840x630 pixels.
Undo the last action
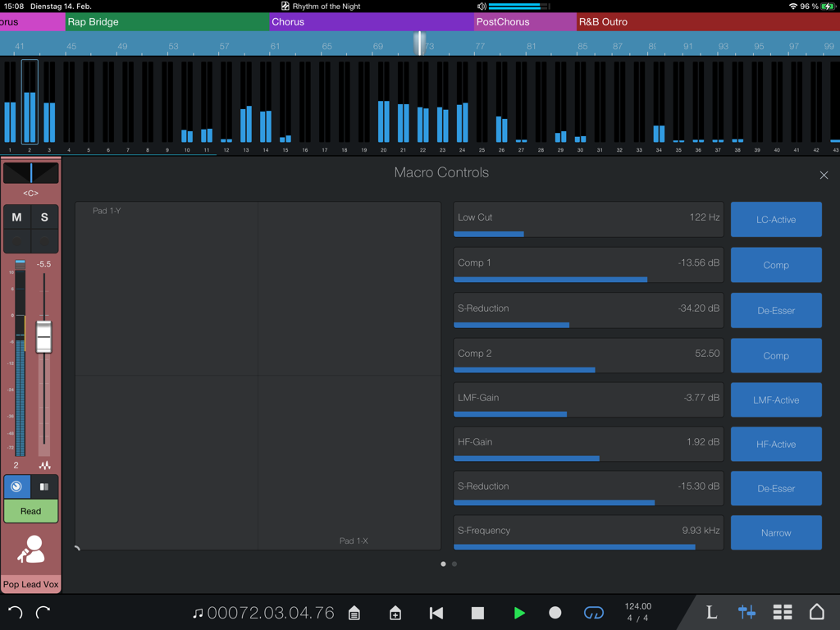15,612
